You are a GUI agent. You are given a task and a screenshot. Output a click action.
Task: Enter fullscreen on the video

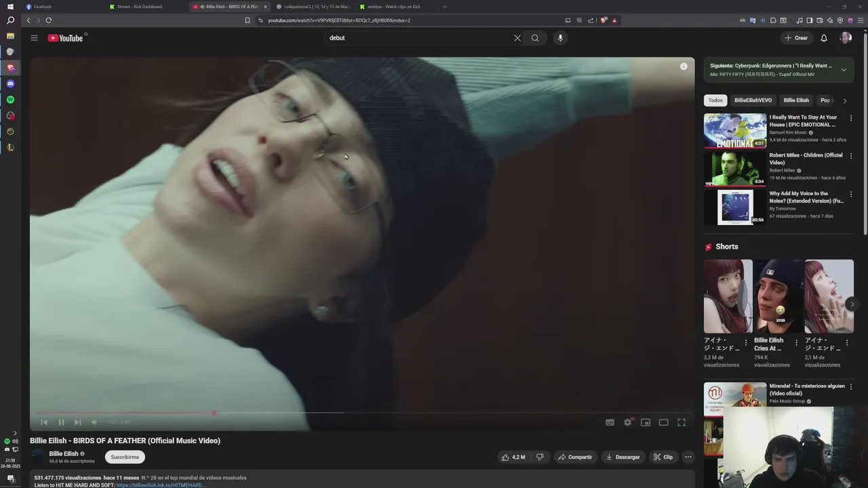682,422
